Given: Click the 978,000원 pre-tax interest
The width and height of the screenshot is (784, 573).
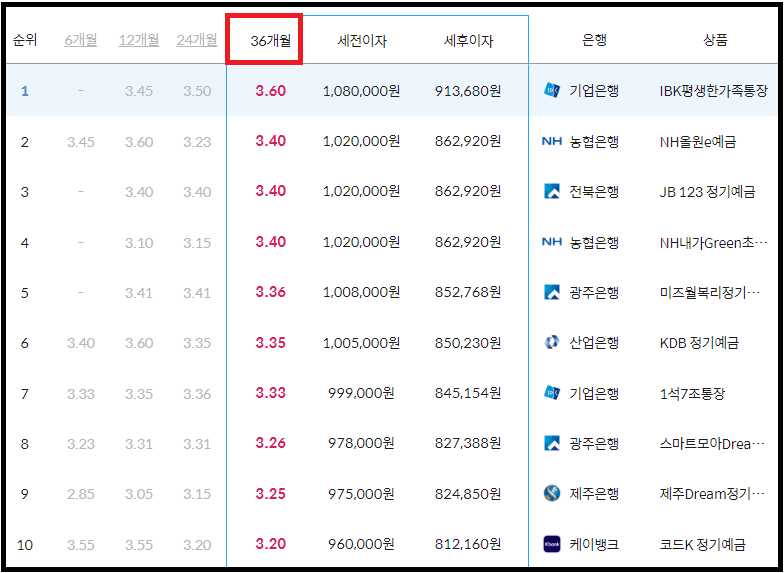Looking at the screenshot, I should pyautogui.click(x=362, y=443).
